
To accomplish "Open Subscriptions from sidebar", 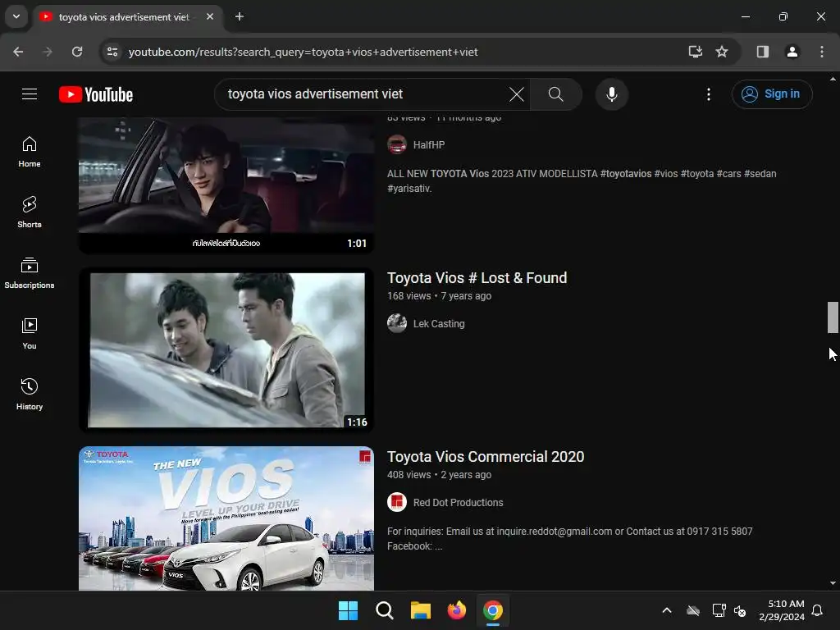I will 30,273.
